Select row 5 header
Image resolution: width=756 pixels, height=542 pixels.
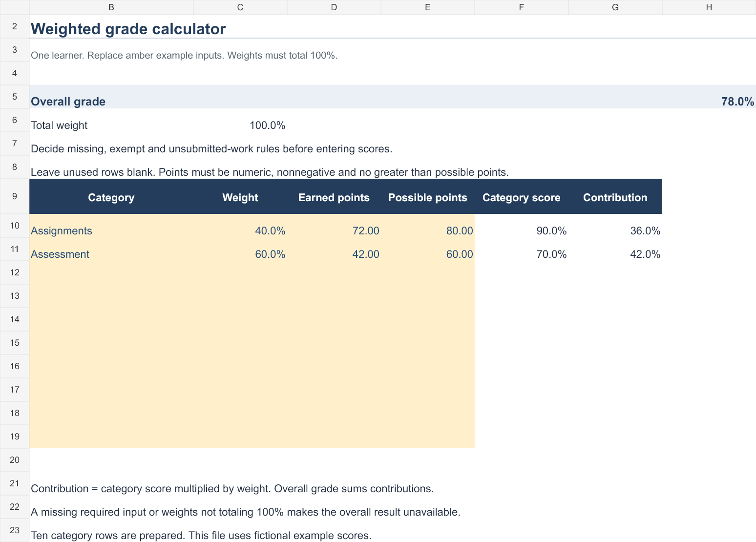pyautogui.click(x=15, y=97)
